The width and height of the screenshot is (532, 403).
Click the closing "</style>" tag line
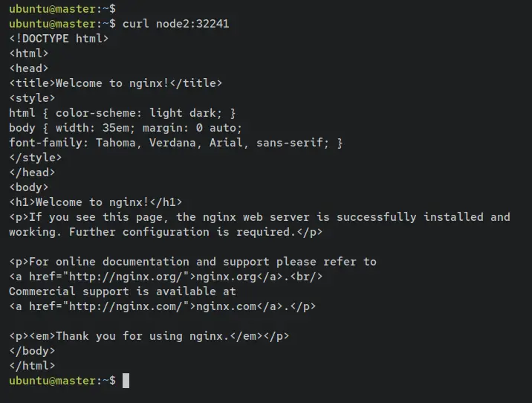pyautogui.click(x=35, y=158)
